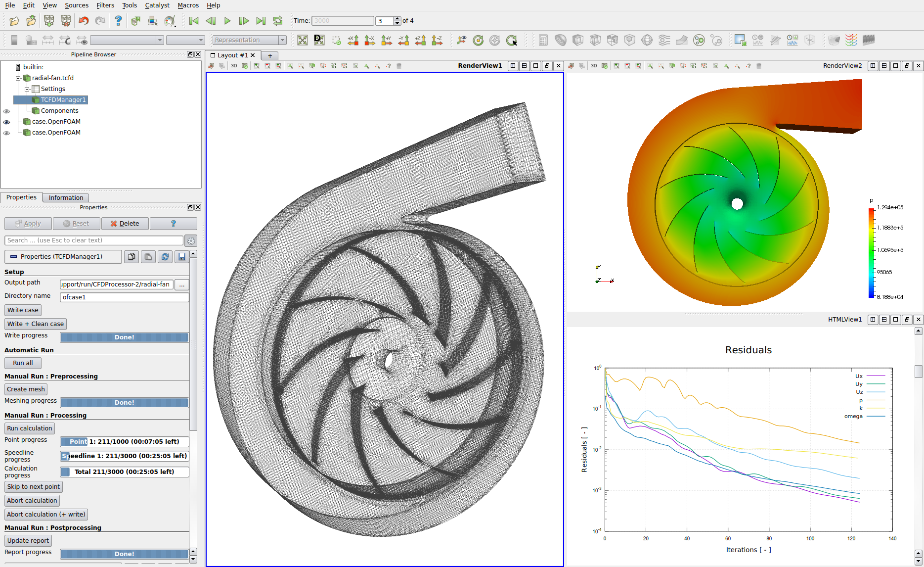Switch to the Information tab
924x567 pixels.
(66, 198)
